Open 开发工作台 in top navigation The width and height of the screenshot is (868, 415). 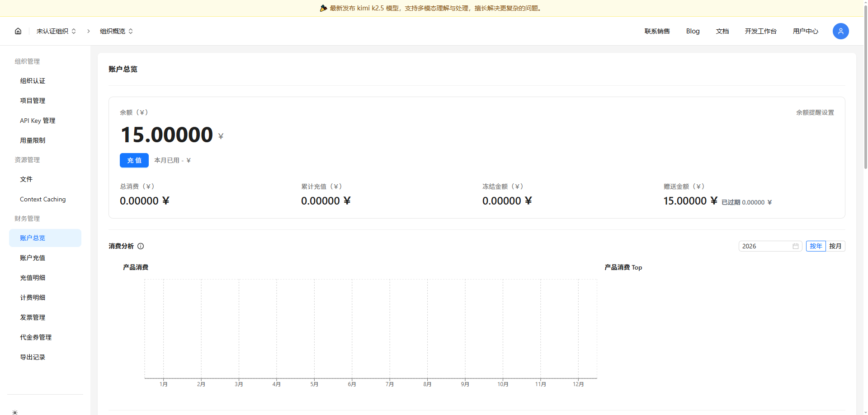[760, 31]
